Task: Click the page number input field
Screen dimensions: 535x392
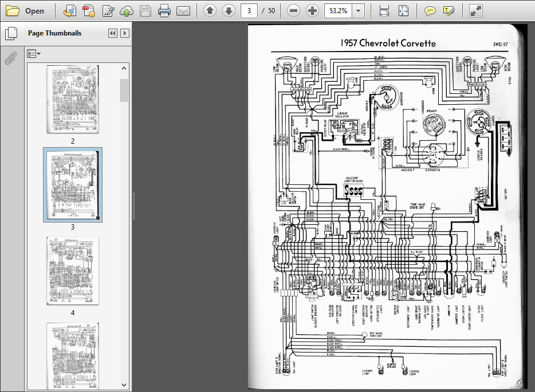Action: coord(249,11)
